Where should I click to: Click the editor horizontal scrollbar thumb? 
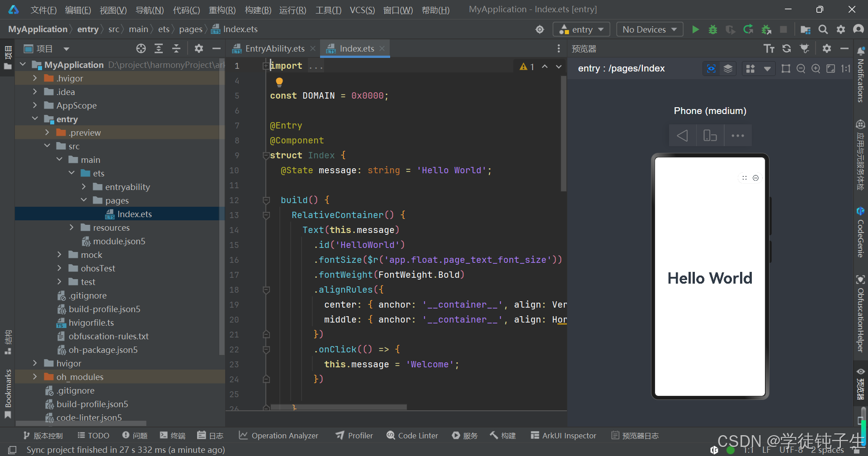coord(339,407)
